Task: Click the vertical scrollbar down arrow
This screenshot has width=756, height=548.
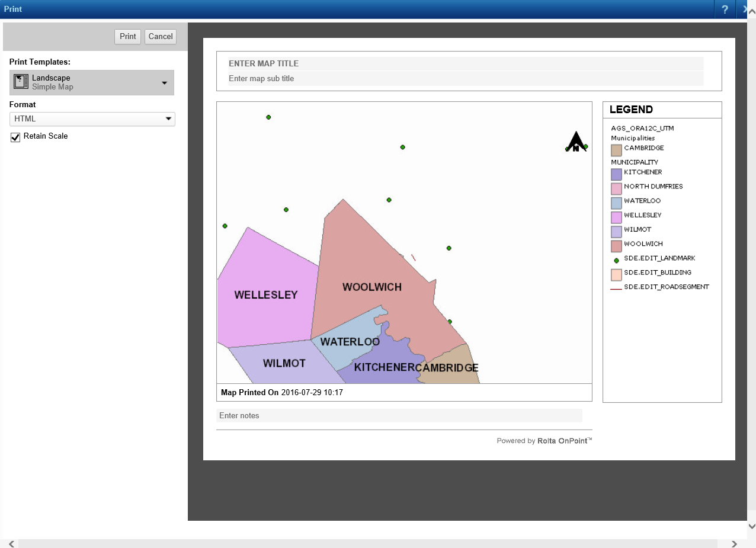Action: coord(751,526)
